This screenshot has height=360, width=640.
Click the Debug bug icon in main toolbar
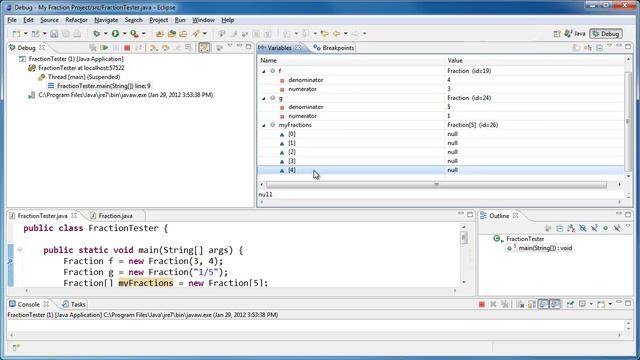[x=96, y=33]
